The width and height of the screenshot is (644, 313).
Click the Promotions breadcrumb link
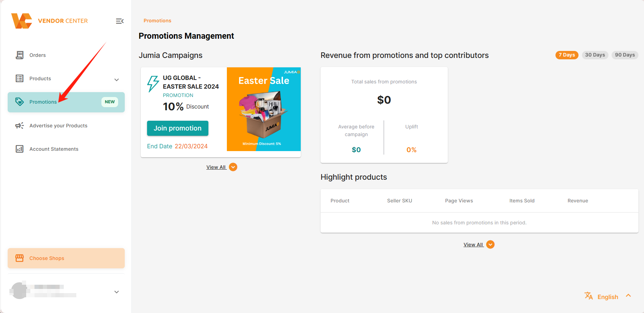pos(158,21)
